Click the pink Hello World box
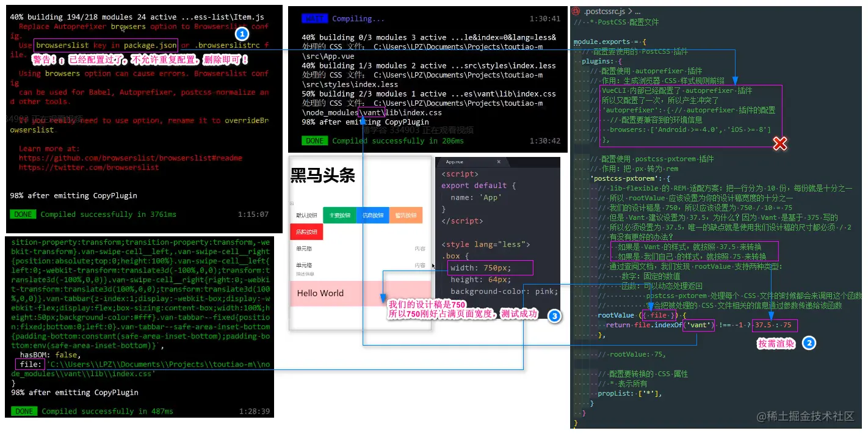868x436 pixels. point(360,293)
